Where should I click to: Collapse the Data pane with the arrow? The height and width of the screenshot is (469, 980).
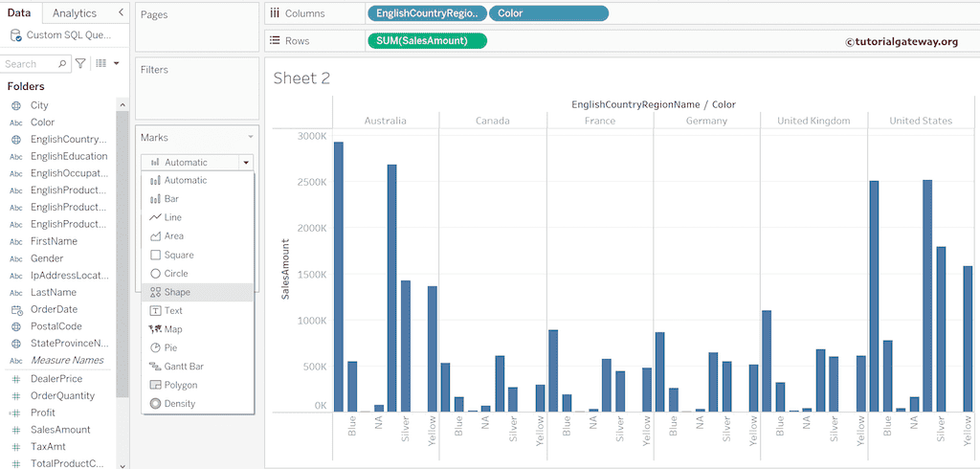click(121, 12)
